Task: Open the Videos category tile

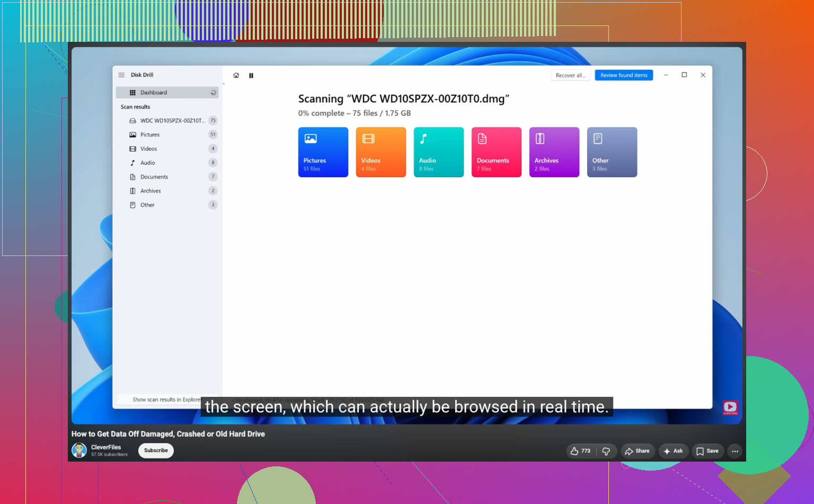Action: click(x=381, y=152)
